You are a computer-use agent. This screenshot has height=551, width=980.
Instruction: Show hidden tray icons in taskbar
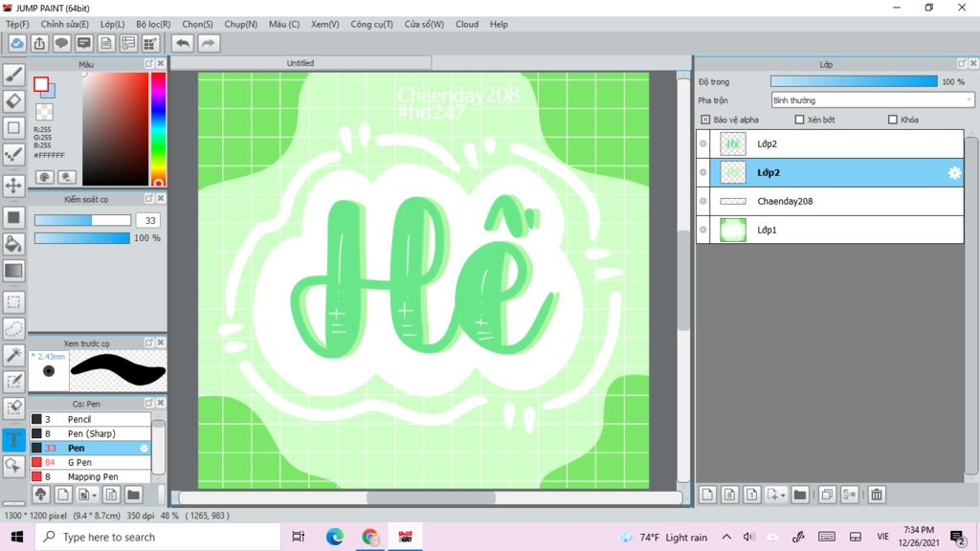point(726,537)
